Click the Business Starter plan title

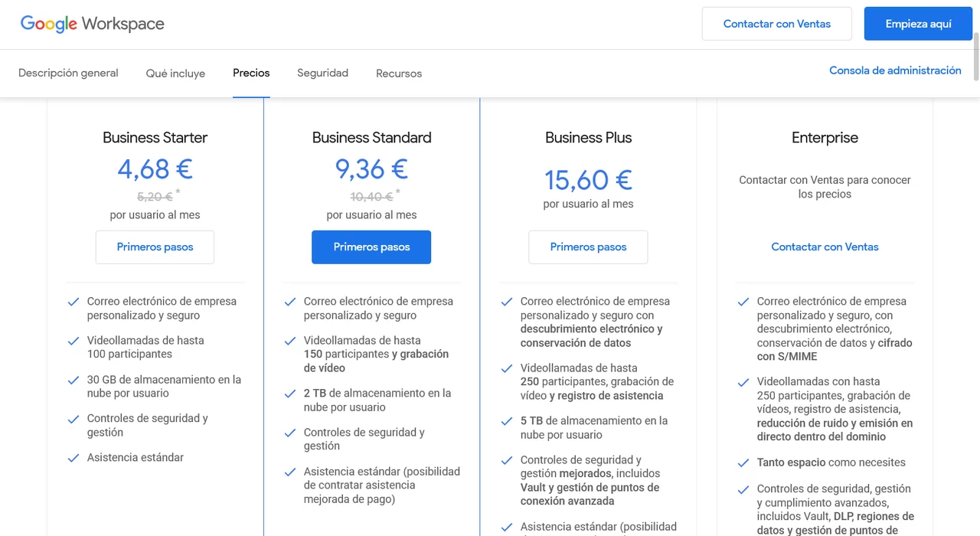pos(155,138)
